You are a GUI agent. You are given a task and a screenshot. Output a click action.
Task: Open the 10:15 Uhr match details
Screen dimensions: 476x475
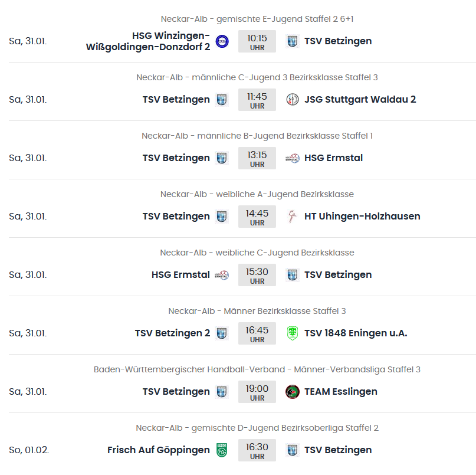[257, 42]
